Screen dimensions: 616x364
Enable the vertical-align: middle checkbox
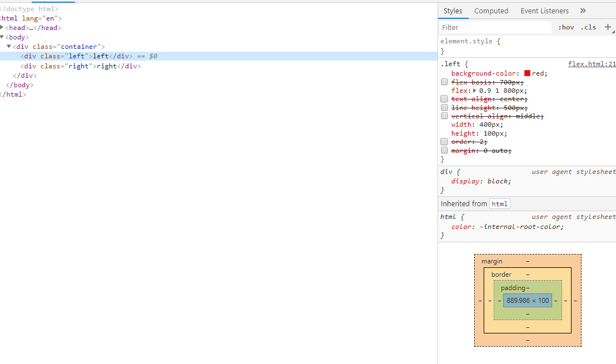pyautogui.click(x=444, y=116)
